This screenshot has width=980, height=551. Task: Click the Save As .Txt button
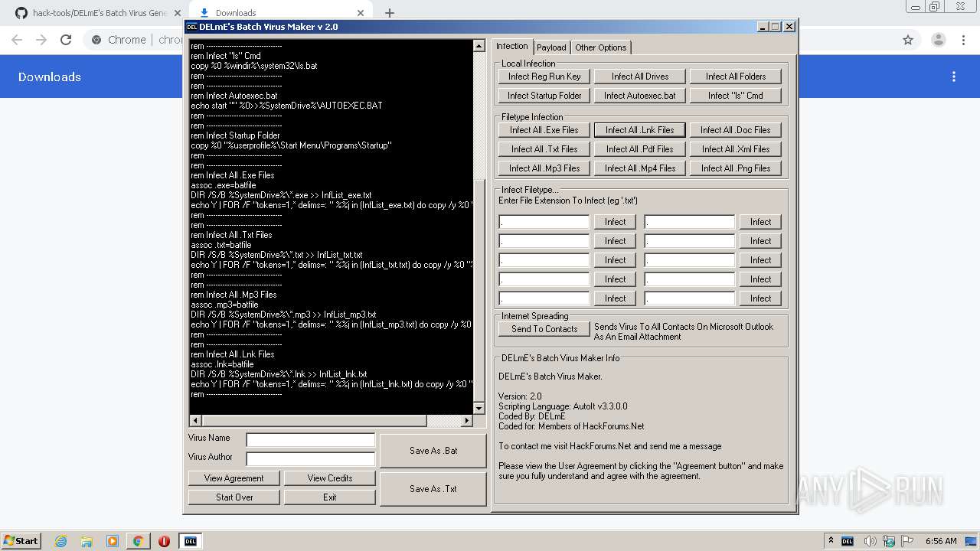(x=433, y=489)
